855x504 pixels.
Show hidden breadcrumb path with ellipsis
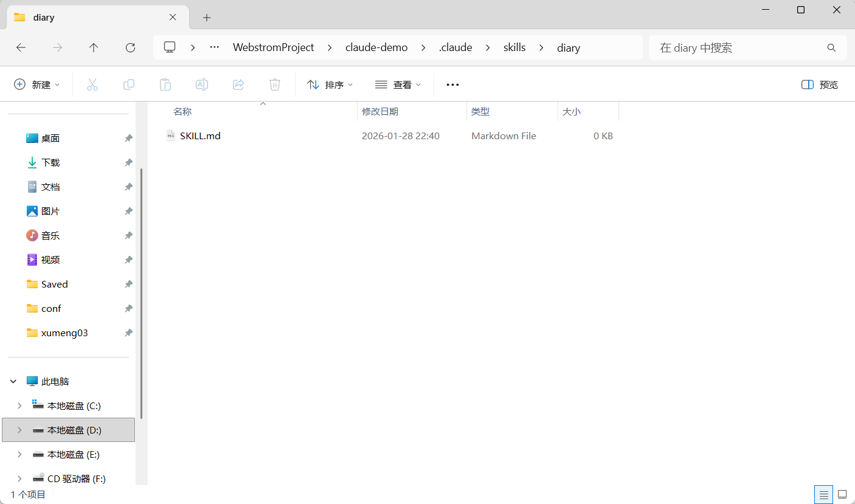click(x=214, y=47)
